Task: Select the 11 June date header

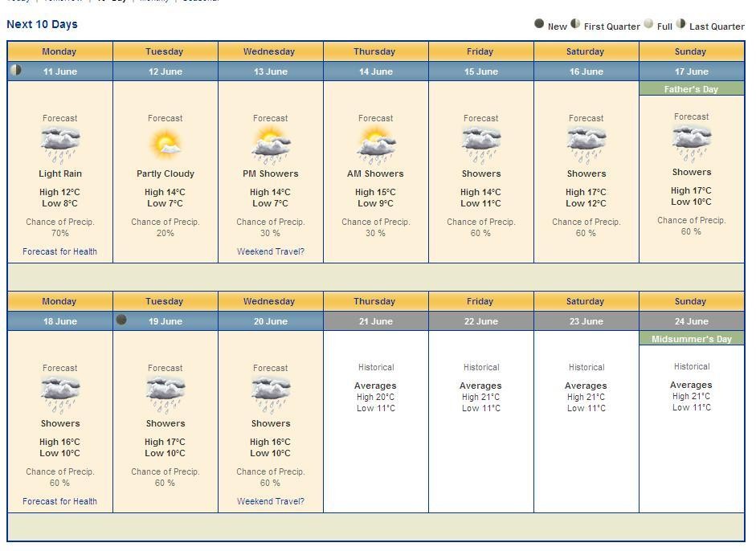Action: 60,71
